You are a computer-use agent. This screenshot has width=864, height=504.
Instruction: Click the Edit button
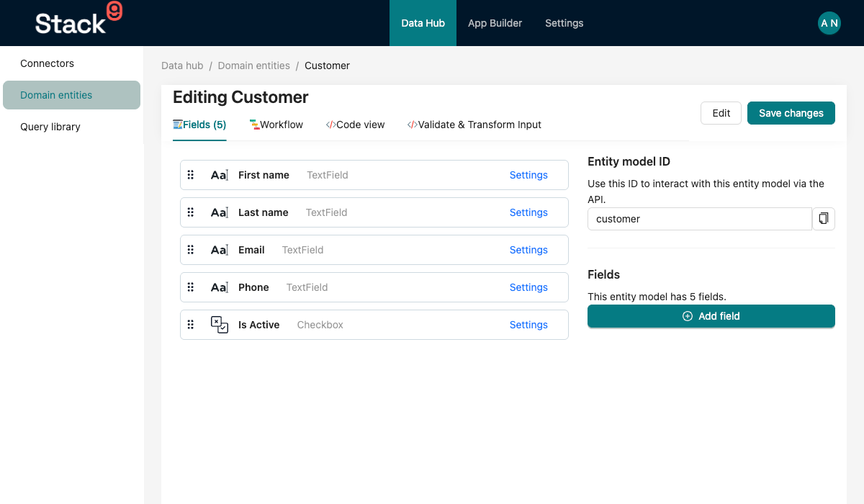(721, 113)
